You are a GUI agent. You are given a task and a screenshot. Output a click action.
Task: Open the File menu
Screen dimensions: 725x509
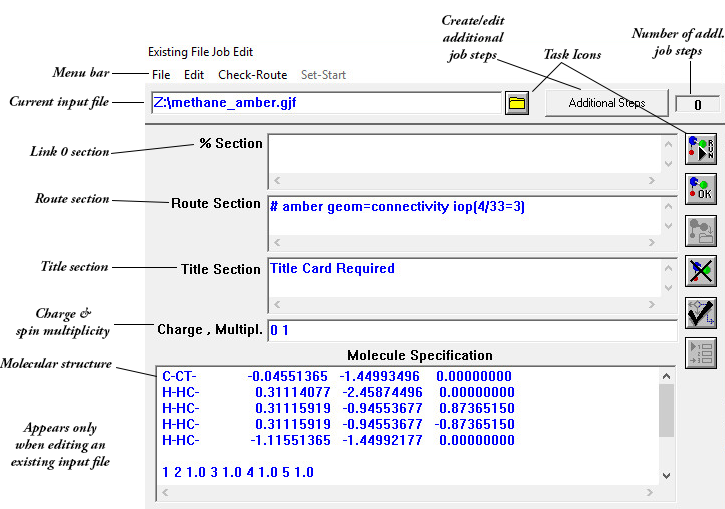[161, 75]
